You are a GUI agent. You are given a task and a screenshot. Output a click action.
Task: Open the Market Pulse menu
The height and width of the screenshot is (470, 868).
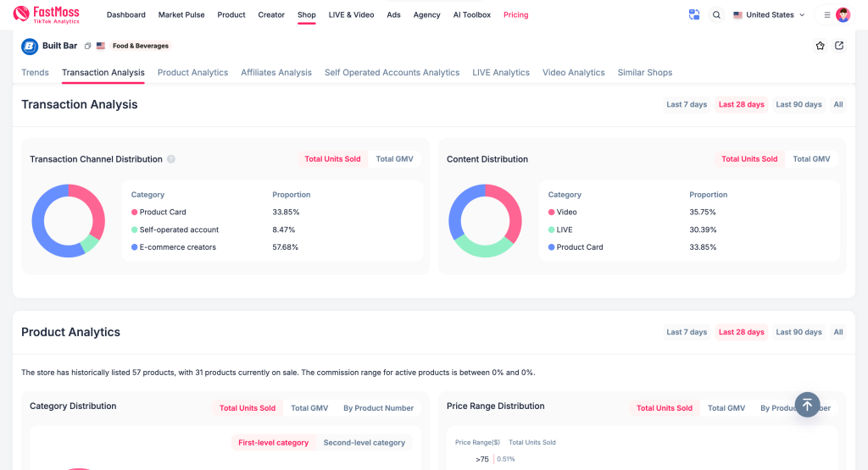point(181,15)
